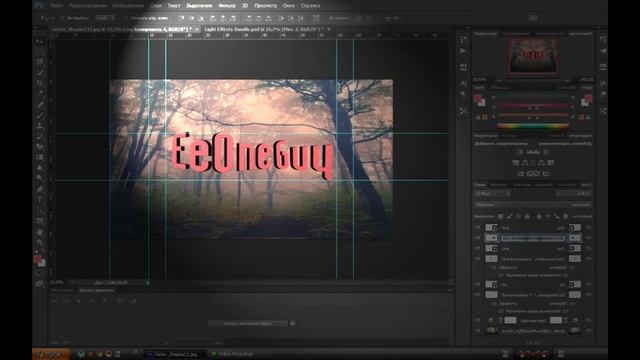Viewport: 640px width, 360px height.
Task: Click the create video timeline button
Action: click(249, 323)
